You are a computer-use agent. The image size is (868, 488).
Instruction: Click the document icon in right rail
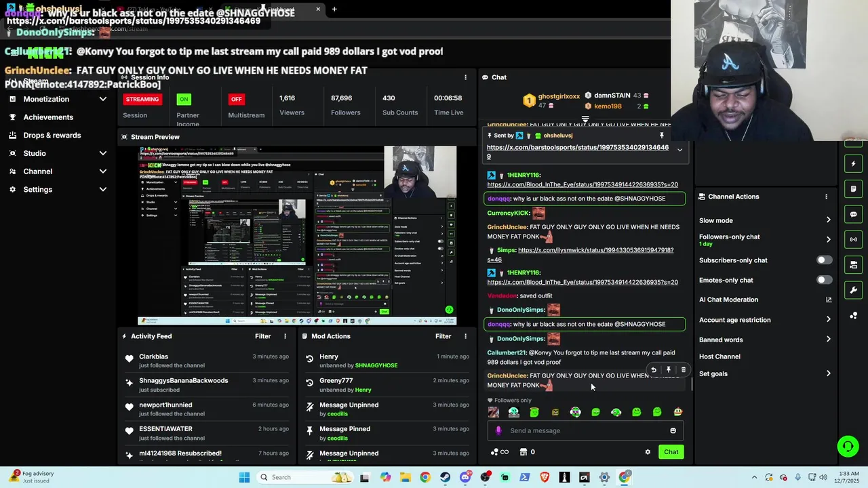click(854, 189)
